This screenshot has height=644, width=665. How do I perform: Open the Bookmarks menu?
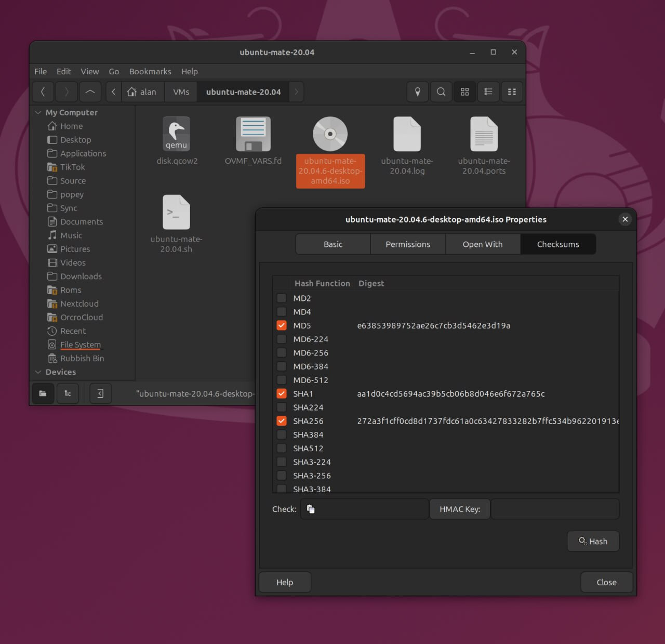(x=150, y=71)
